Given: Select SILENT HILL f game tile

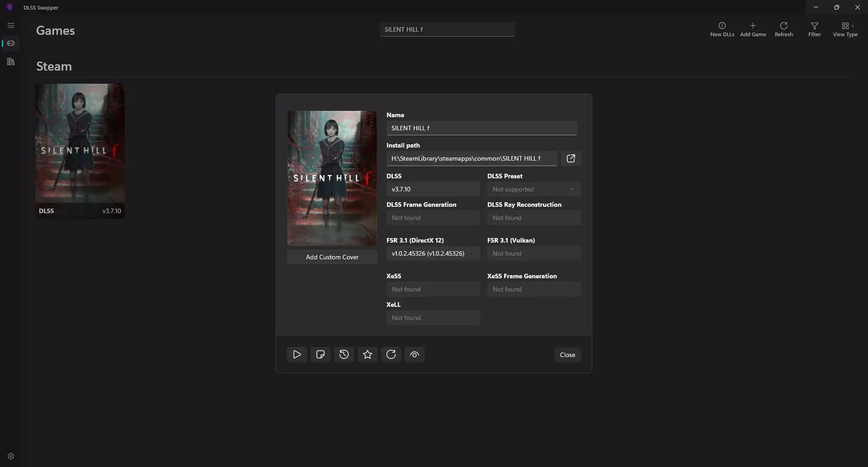Looking at the screenshot, I should point(80,151).
